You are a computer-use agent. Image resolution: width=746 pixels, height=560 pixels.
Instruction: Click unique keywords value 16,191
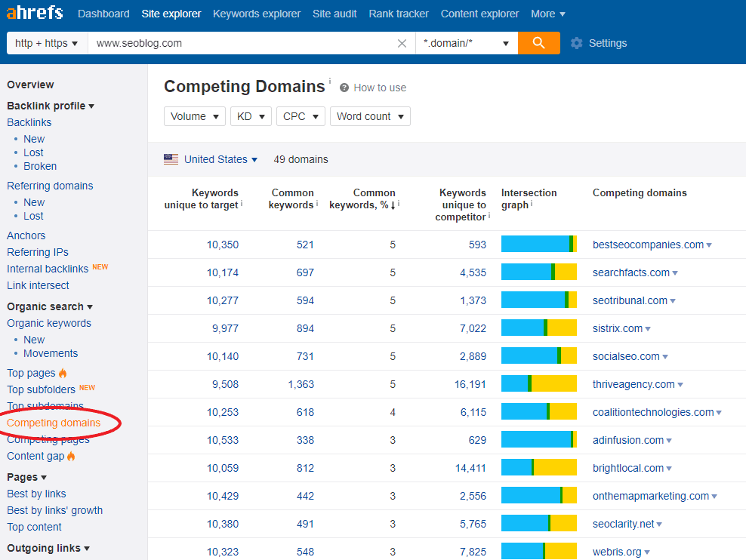pyautogui.click(x=470, y=385)
